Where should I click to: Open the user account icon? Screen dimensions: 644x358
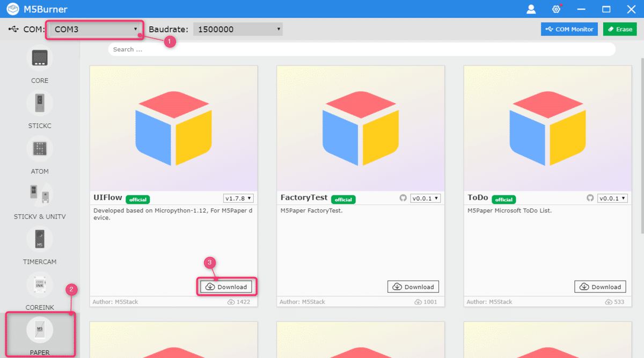(531, 9)
